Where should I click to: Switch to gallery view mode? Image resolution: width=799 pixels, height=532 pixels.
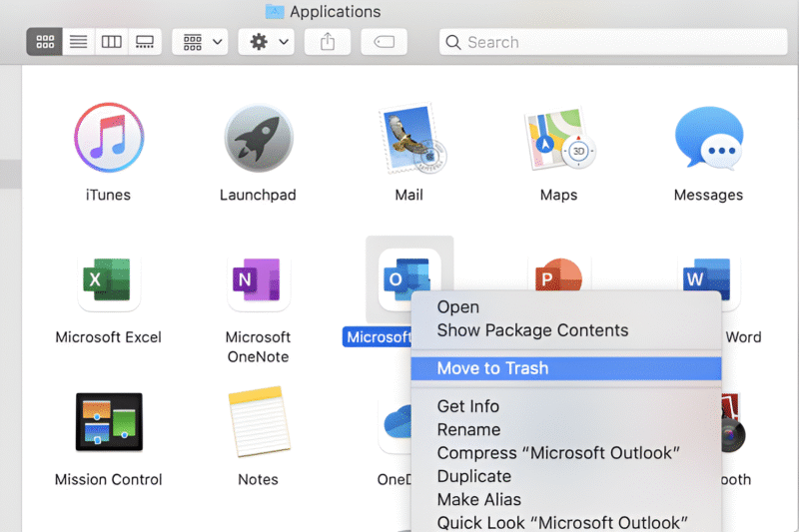click(x=145, y=42)
